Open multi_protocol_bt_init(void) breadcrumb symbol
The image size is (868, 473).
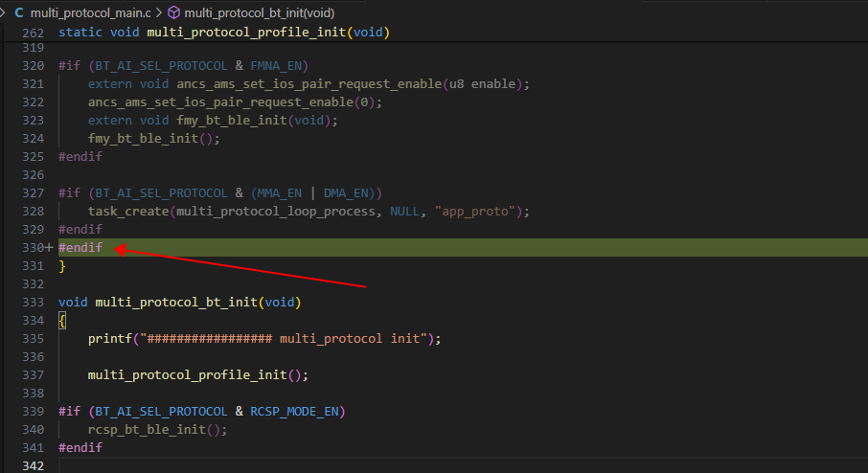tap(259, 12)
